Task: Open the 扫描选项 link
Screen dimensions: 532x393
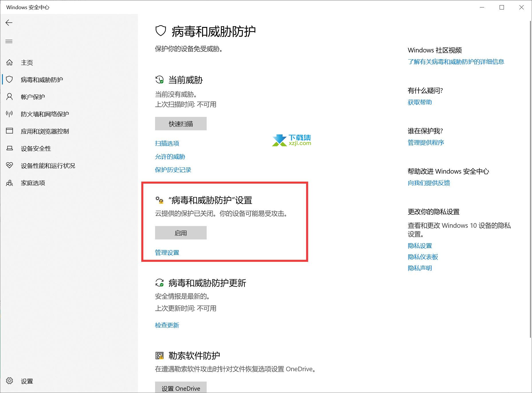Action: click(167, 143)
